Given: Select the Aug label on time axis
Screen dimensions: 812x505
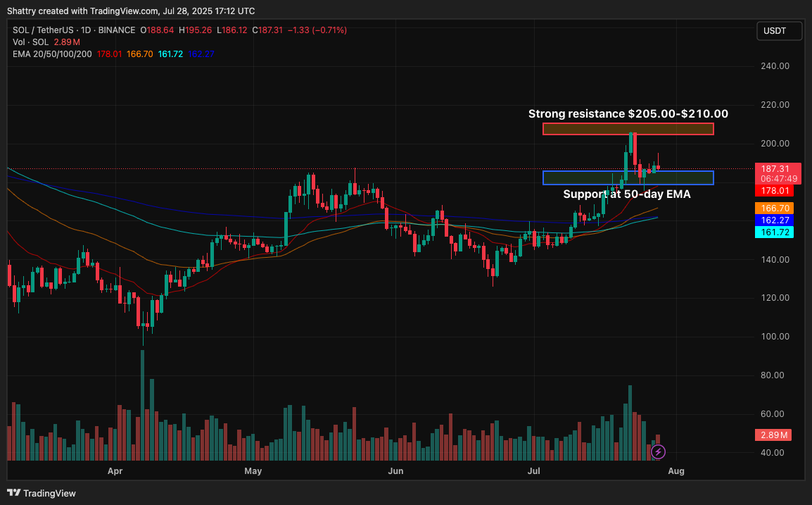Looking at the screenshot, I should 676,471.
